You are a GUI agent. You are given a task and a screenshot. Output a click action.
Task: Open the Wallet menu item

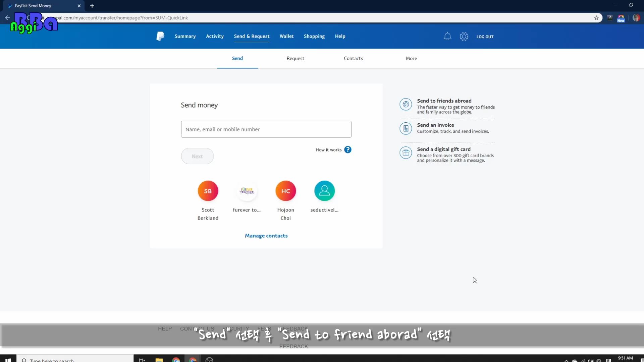point(286,36)
